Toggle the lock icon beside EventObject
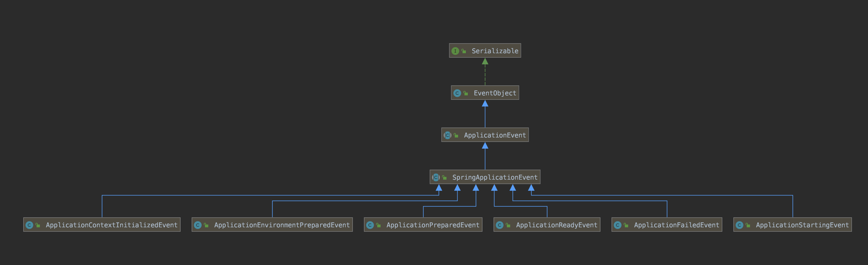This screenshot has width=868, height=265. 466,93
